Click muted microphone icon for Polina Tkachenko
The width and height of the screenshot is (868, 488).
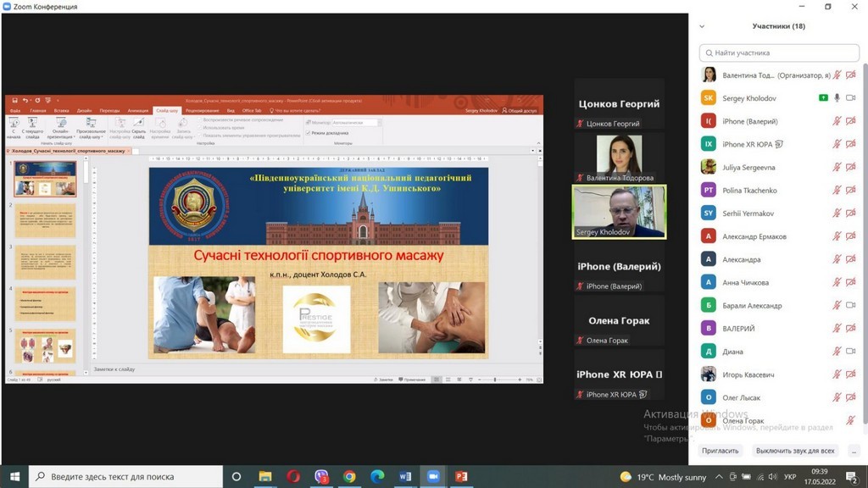coord(837,191)
